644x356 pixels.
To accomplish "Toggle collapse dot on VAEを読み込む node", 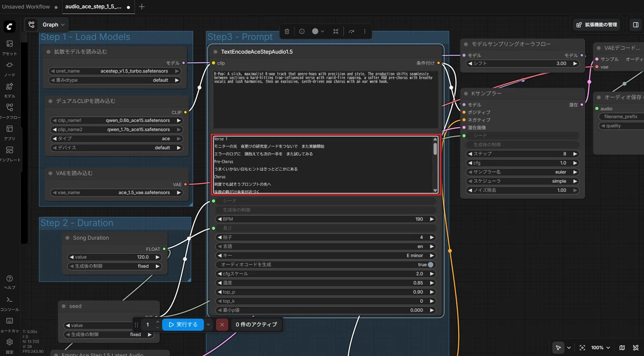I will [x=50, y=173].
